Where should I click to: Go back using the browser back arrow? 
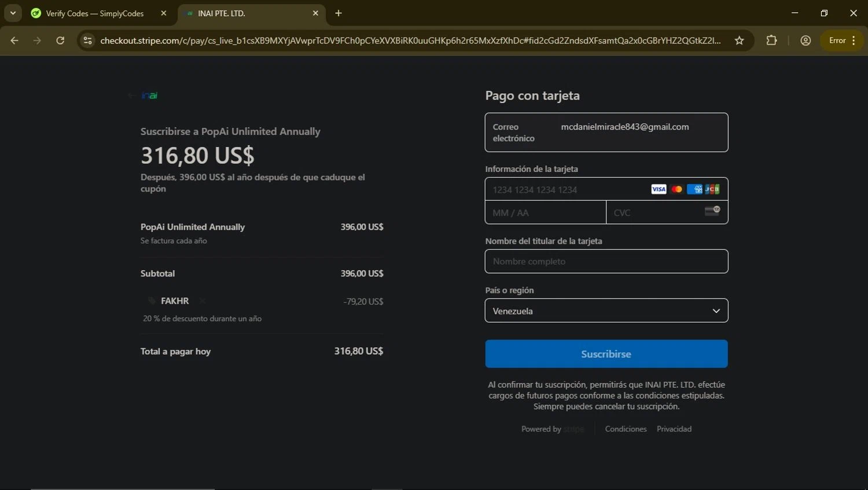(x=14, y=40)
